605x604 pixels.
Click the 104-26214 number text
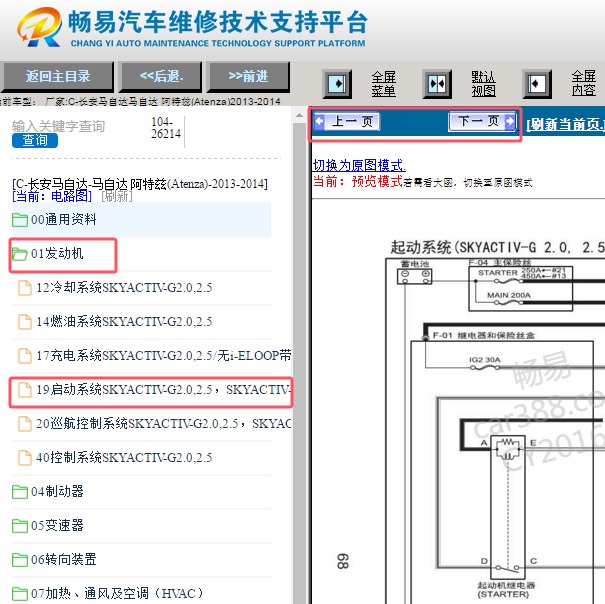click(x=166, y=128)
